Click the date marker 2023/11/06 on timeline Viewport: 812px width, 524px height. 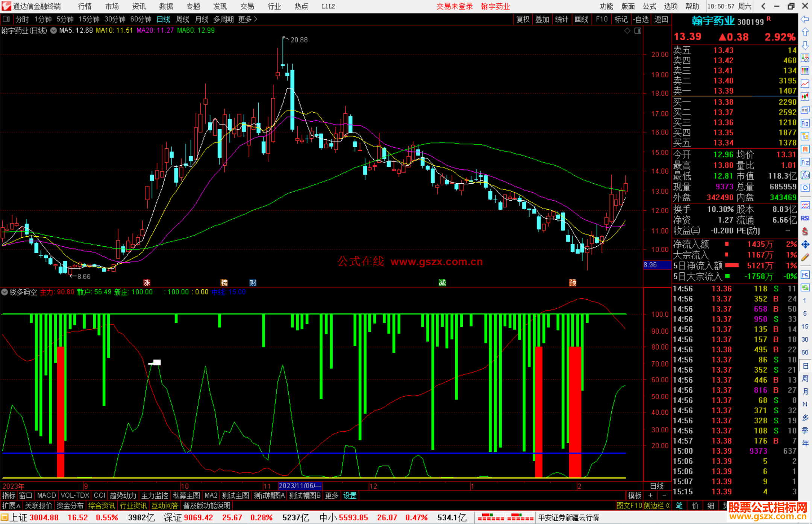300,486
